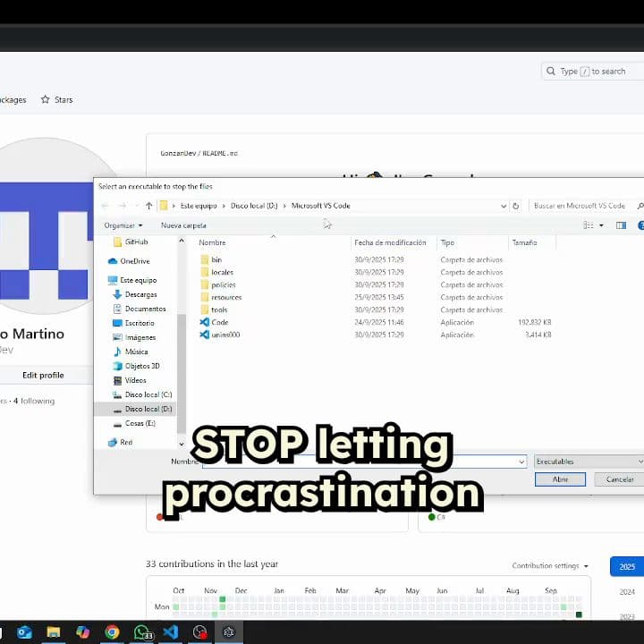Viewport: 644px width, 644px height.
Task: Click Este equipo breadcrumb in address bar
Action: pos(199,206)
